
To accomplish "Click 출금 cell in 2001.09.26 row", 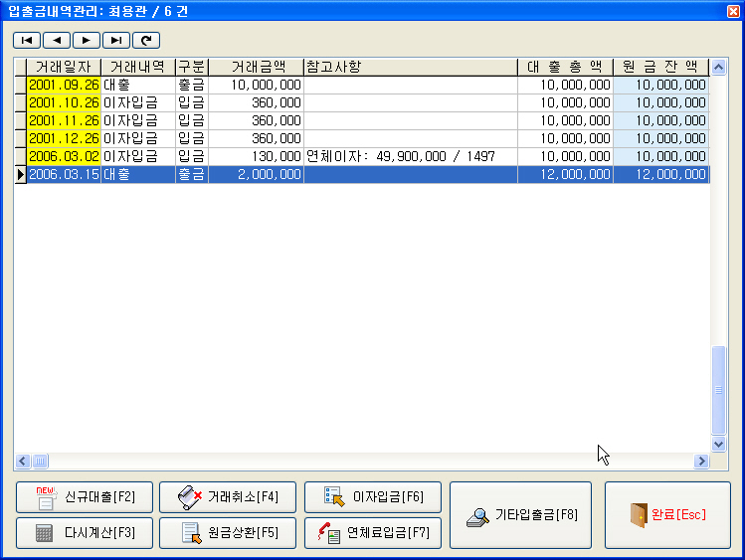I will click(192, 85).
